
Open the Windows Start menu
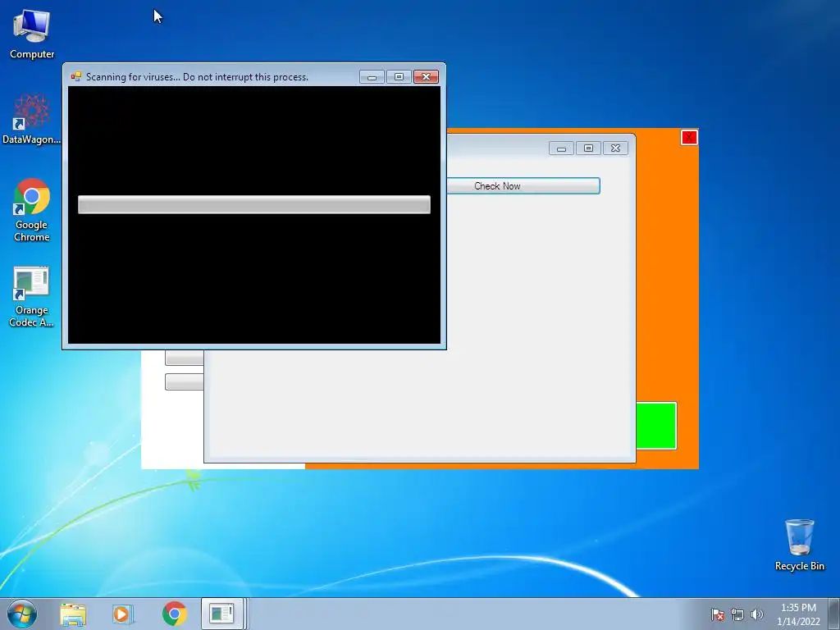tap(22, 614)
